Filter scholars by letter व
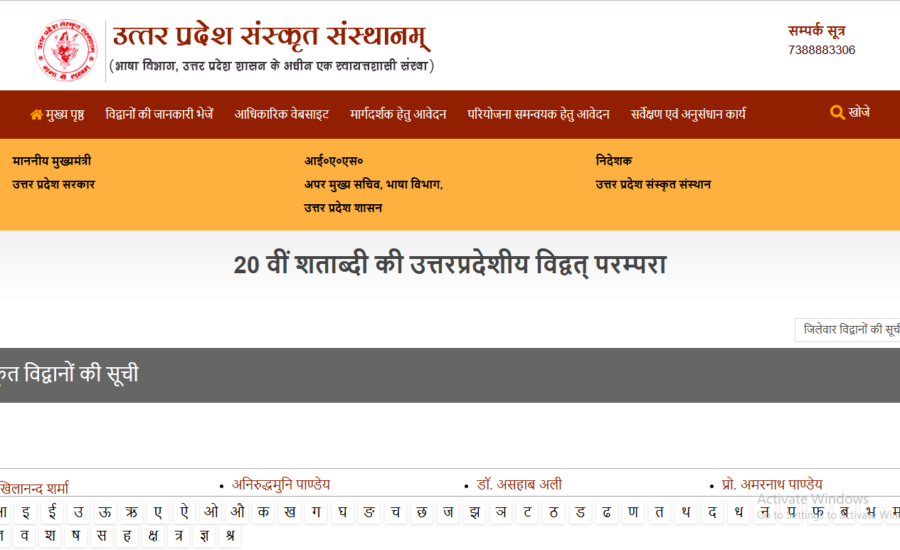This screenshot has height=550, width=900. point(24,536)
